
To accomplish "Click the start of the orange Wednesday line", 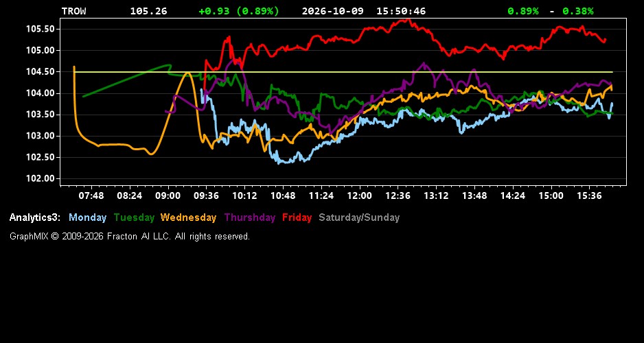I will pyautogui.click(x=74, y=67).
